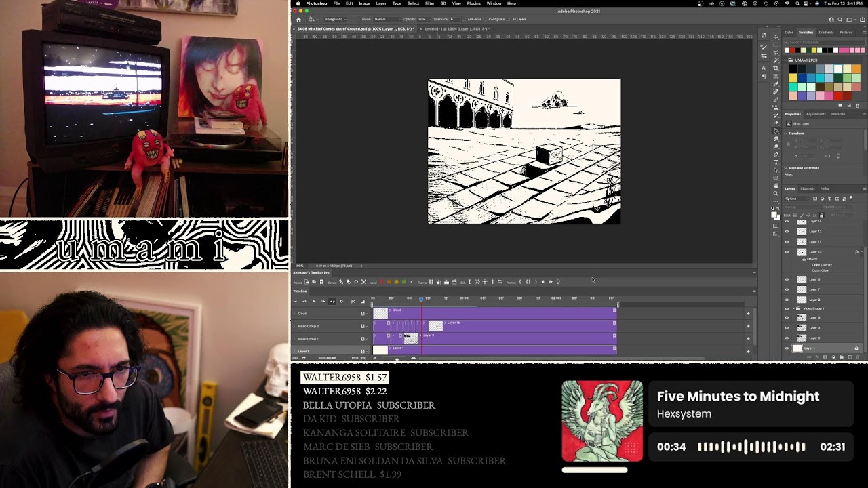Collapse Video Group 1 in Layers panel
This screenshot has height=488, width=868.
pos(793,308)
